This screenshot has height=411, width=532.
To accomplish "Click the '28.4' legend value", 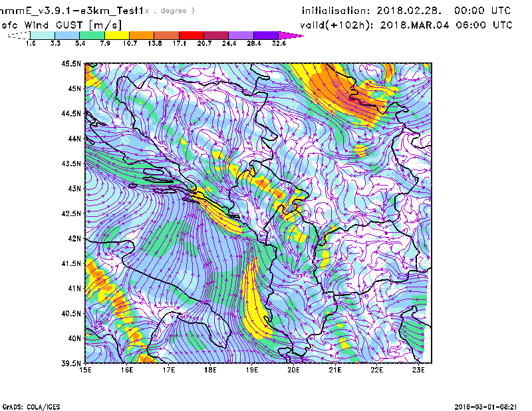I will 254,43.
